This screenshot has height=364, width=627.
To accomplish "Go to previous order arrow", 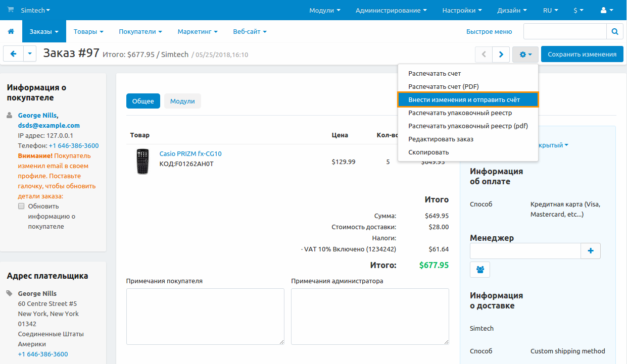I will [x=484, y=54].
